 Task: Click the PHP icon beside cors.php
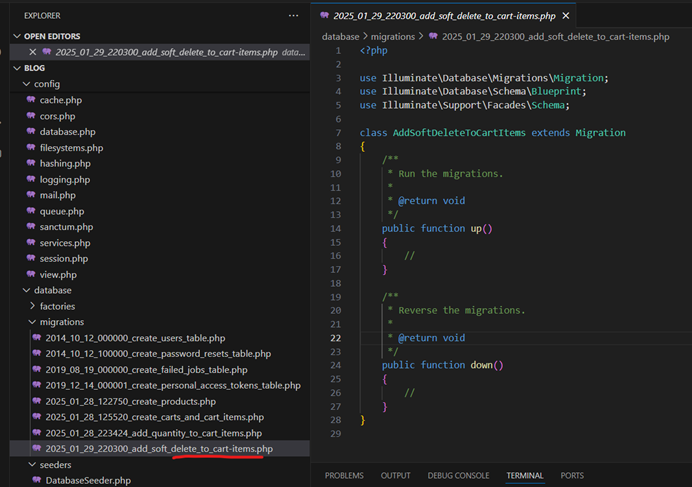pos(31,116)
